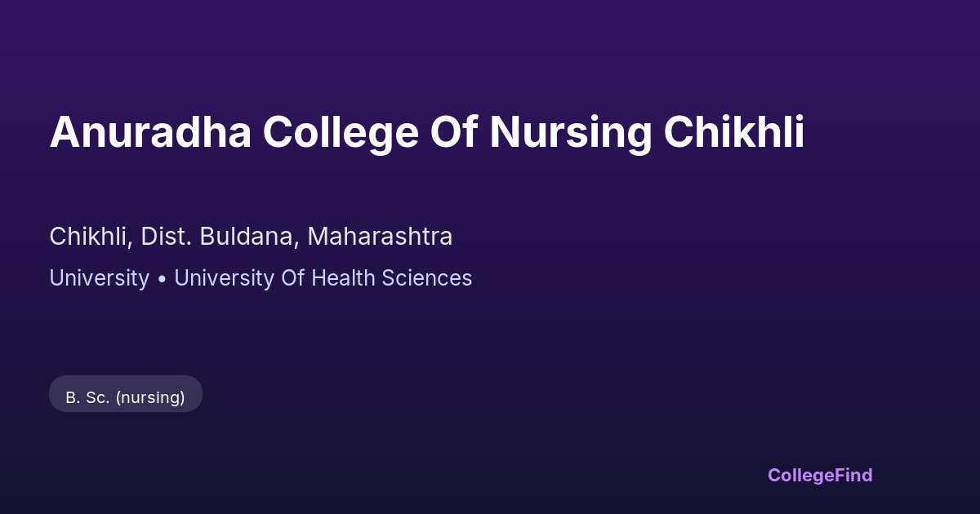Click the "Find" part of the CollegeFind logo
The image size is (980, 514).
click(853, 475)
